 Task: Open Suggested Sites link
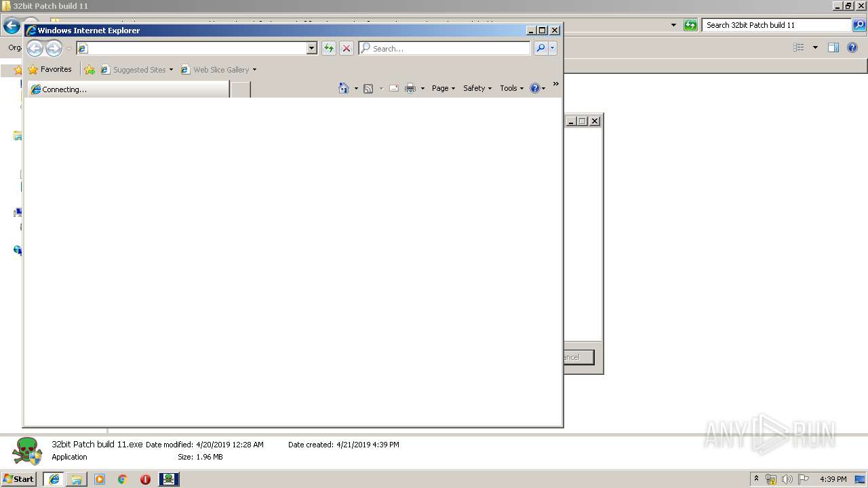pos(133,69)
